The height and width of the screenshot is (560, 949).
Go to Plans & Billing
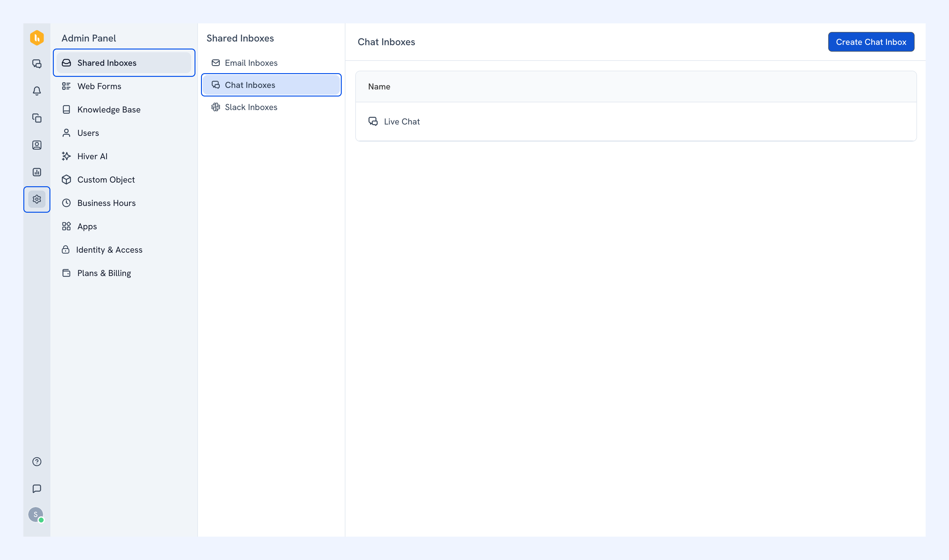[x=124, y=273]
